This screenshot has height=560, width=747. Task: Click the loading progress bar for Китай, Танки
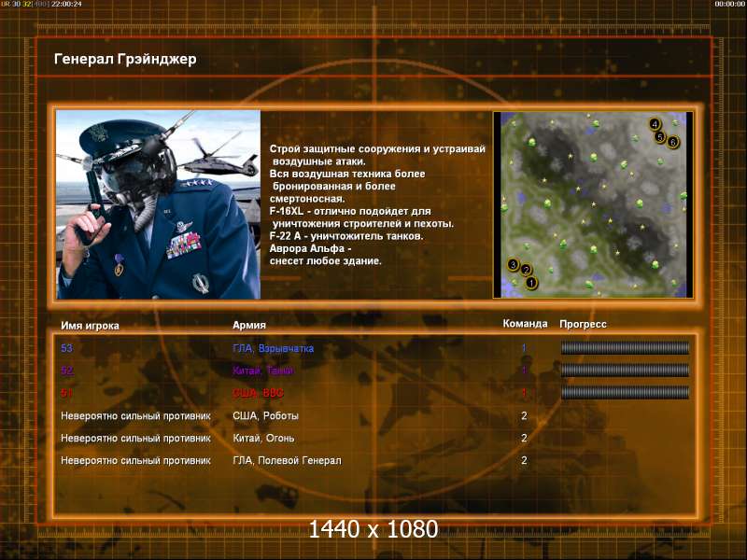(625, 370)
